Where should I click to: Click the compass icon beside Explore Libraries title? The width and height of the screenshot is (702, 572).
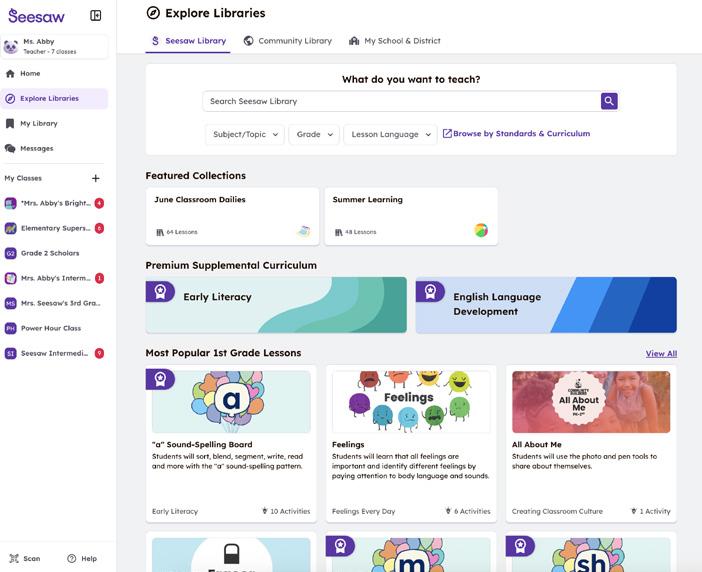pos(153,13)
